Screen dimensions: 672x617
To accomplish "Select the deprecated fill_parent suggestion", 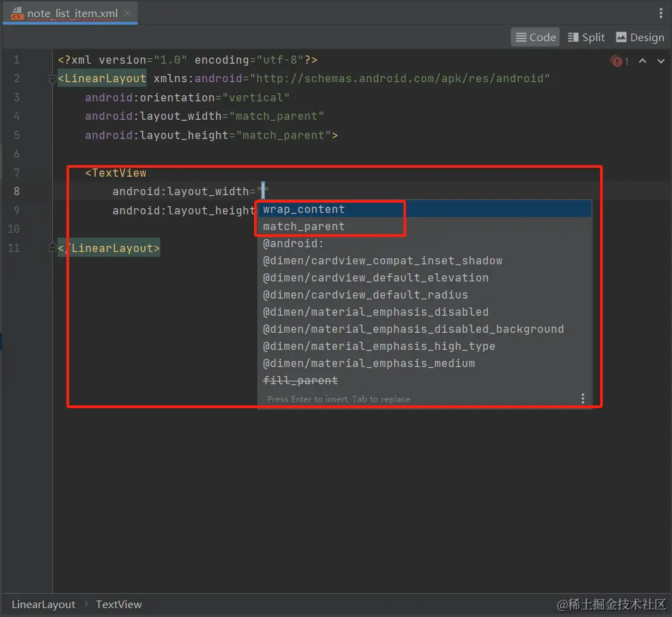I will [x=424, y=381].
